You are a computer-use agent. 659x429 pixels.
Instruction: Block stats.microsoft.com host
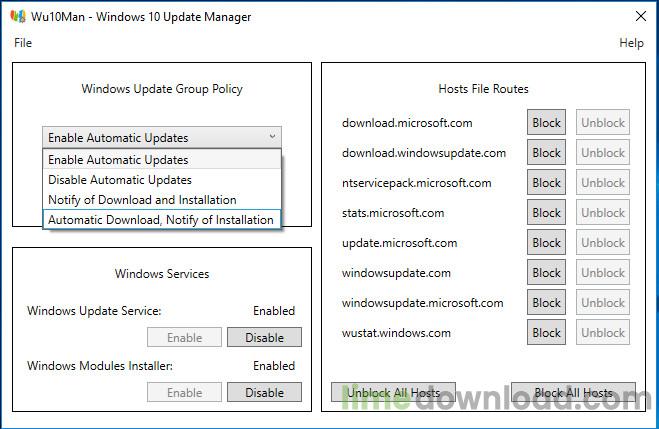pyautogui.click(x=546, y=213)
